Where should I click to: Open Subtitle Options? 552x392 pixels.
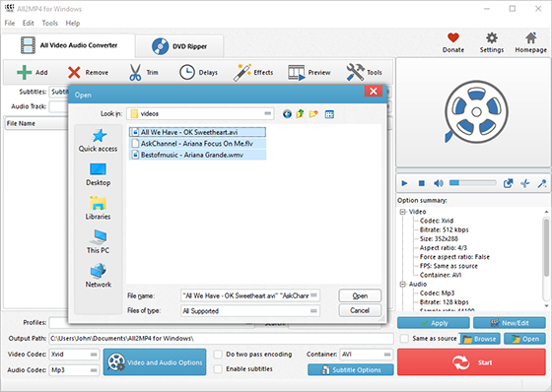coord(351,369)
